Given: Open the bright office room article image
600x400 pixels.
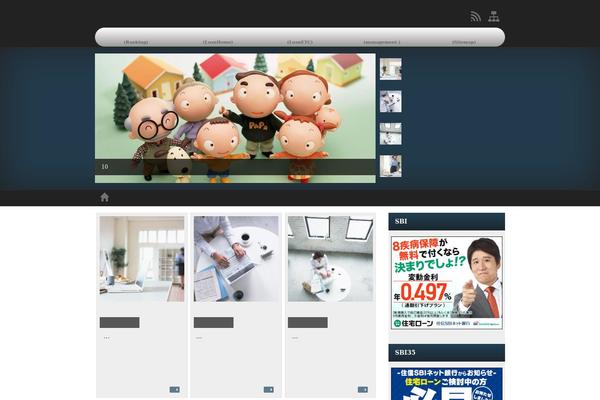Looking at the screenshot, I should pyautogui.click(x=142, y=259).
